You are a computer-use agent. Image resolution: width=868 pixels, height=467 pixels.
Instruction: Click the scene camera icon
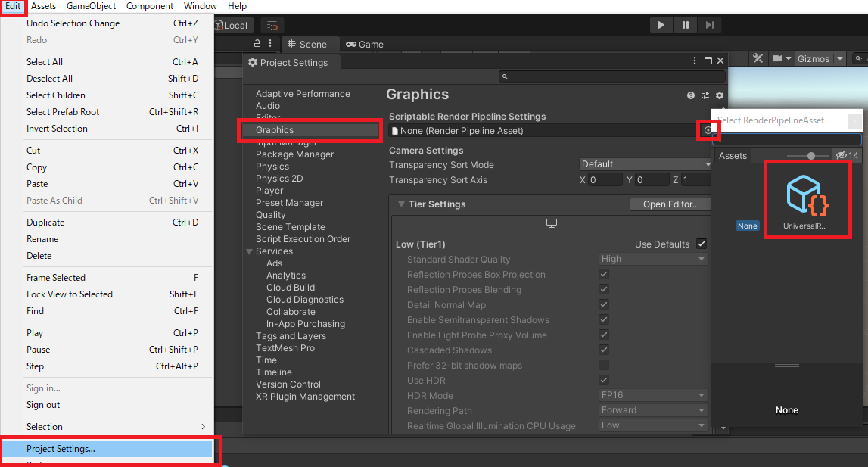pyautogui.click(x=777, y=58)
